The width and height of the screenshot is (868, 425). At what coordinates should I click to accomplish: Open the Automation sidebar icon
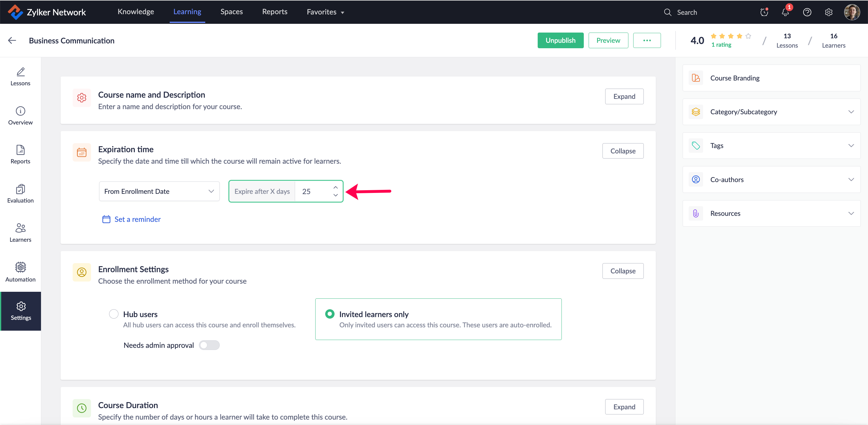(20, 272)
